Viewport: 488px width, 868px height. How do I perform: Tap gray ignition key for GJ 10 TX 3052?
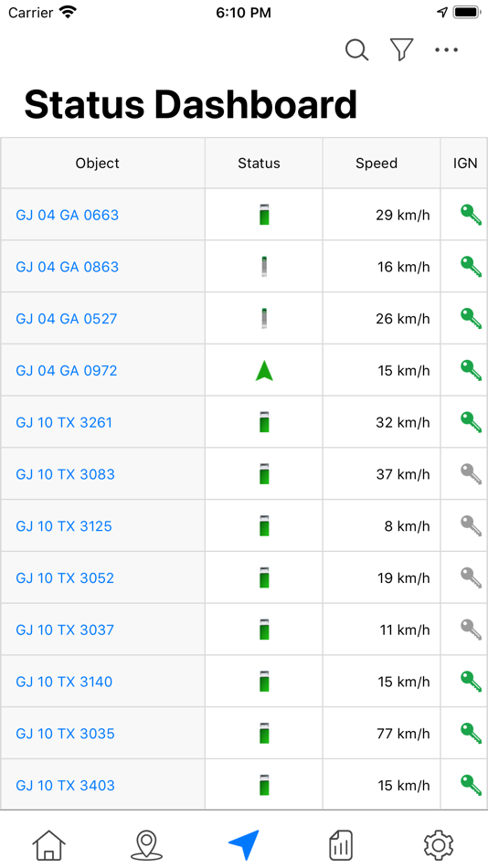coord(471,578)
